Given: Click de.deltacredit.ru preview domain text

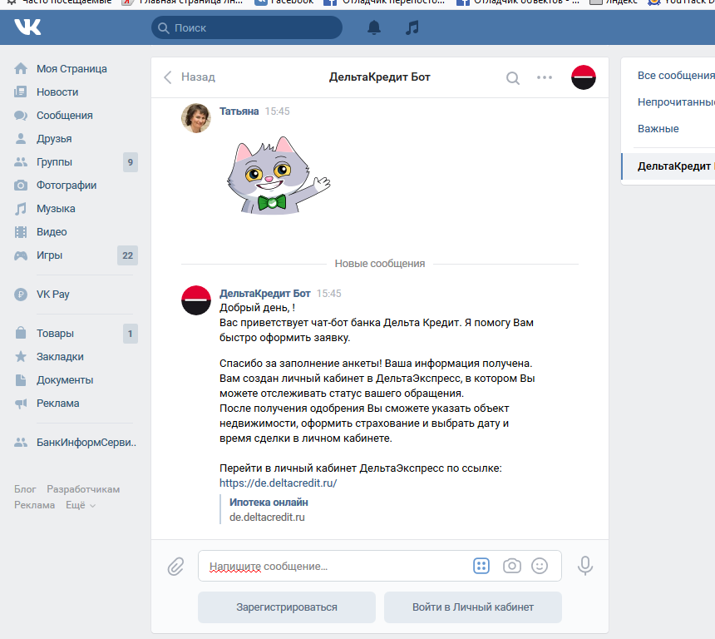Looking at the screenshot, I should (x=267, y=517).
